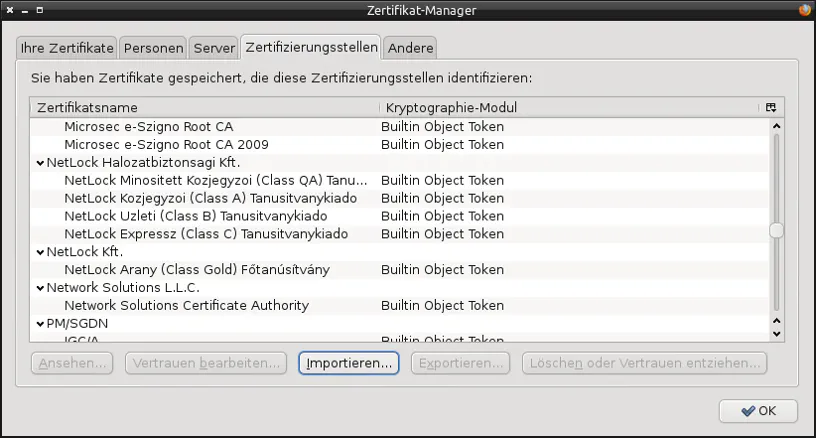Click the Network Solutions L.L.C. group label
This screenshot has height=438, width=816.
(123, 288)
